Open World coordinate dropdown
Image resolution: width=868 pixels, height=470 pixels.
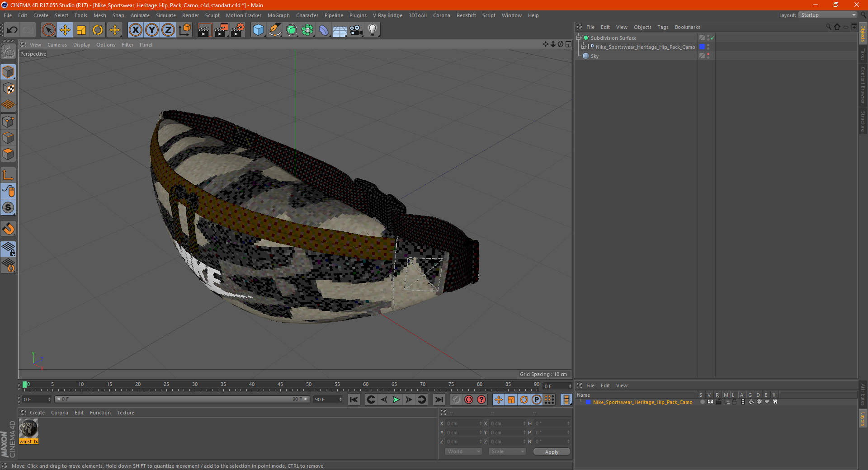(x=463, y=451)
